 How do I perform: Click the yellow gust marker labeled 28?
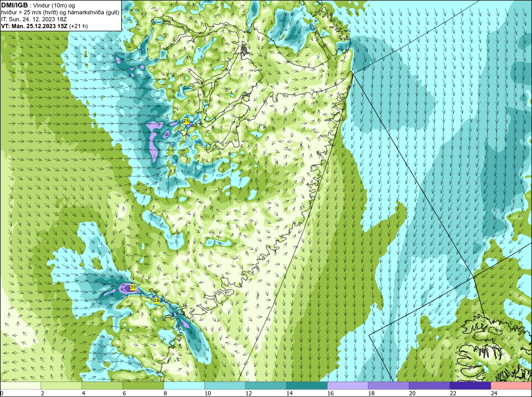click(156, 300)
